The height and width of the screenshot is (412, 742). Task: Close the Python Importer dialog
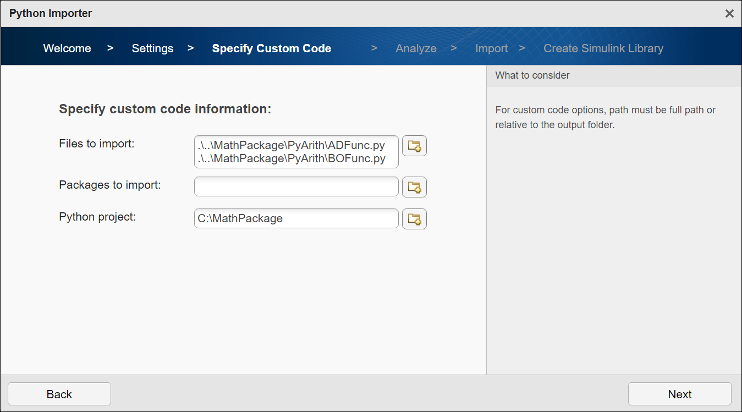[729, 13]
